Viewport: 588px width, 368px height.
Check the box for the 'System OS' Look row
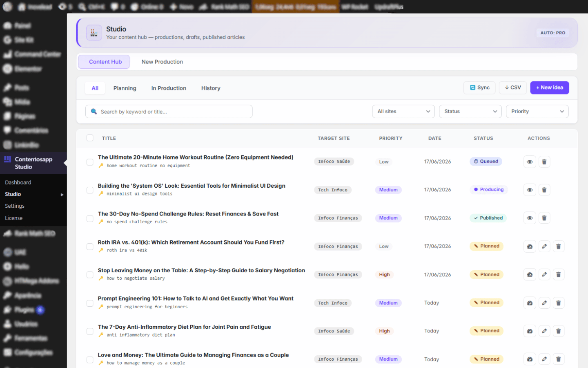click(90, 190)
